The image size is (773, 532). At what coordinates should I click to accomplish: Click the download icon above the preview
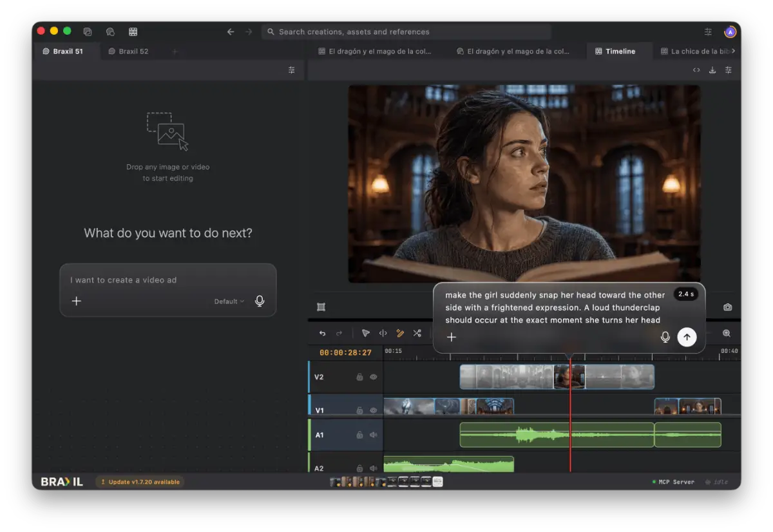pos(712,70)
